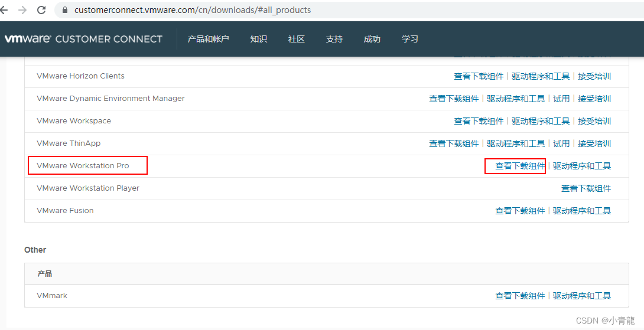Click 查看下载组件 for VMware Workstation Player
The height and width of the screenshot is (330, 644).
pos(586,188)
